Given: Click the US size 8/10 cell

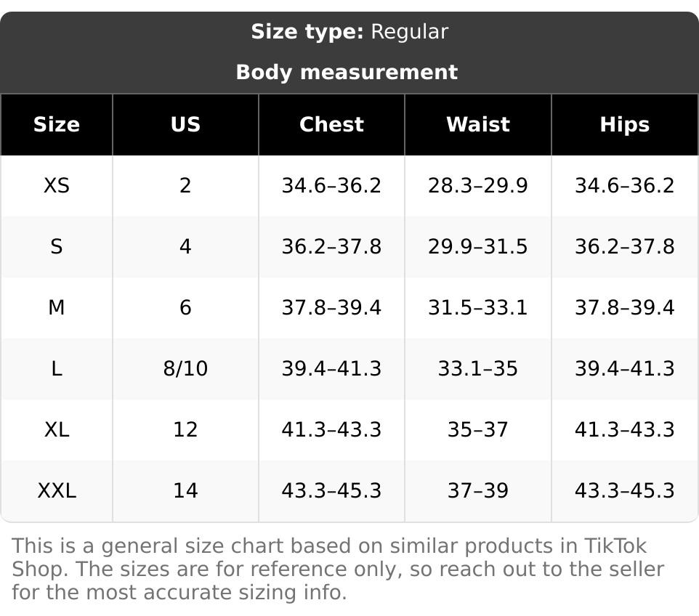Looking at the screenshot, I should 185,368.
